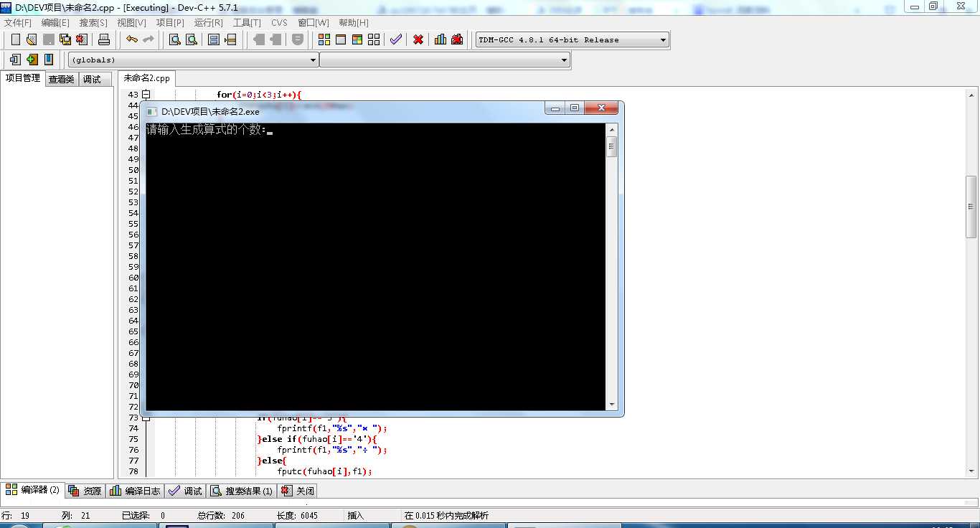980x528 pixels.
Task: Open the TDM-GCC compiler set dropdown
Action: coord(573,39)
